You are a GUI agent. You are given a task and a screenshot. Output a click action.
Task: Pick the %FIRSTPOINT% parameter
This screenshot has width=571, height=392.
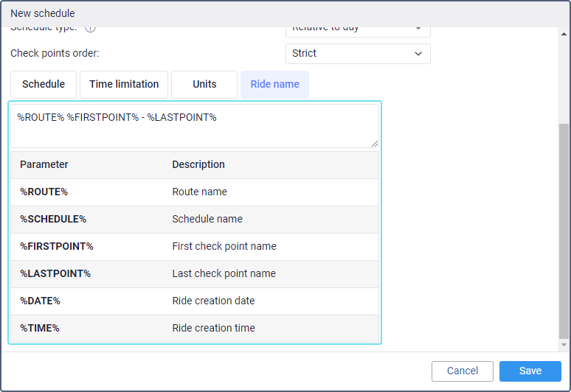[x=57, y=247]
